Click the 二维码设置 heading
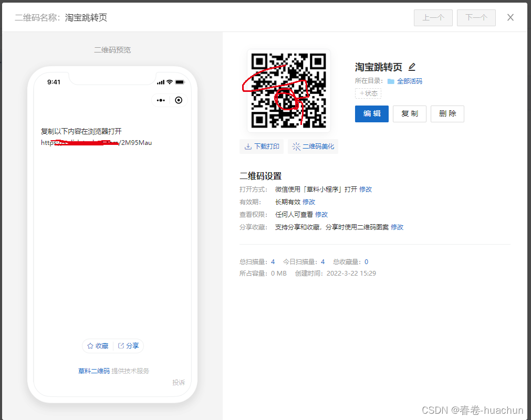 tap(261, 176)
